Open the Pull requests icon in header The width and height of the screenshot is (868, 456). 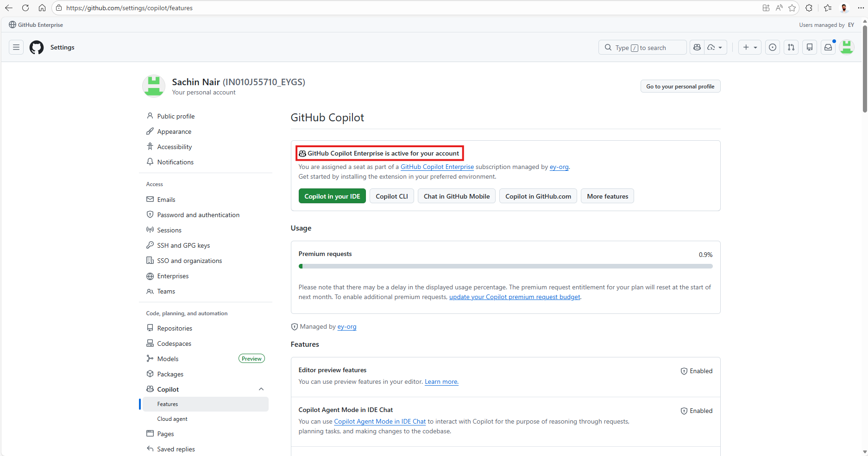pyautogui.click(x=791, y=47)
